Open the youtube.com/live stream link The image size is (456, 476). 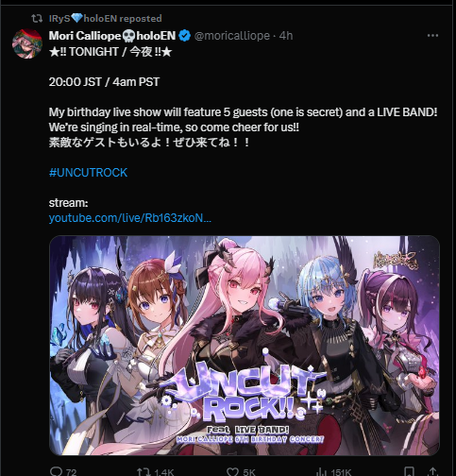tap(130, 218)
